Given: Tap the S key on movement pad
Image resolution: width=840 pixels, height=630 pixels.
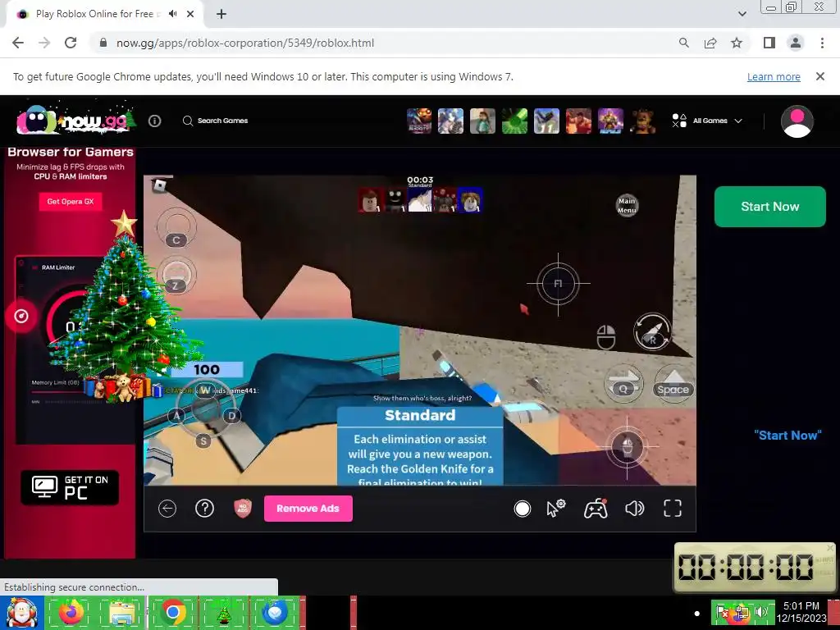Looking at the screenshot, I should click(203, 441).
